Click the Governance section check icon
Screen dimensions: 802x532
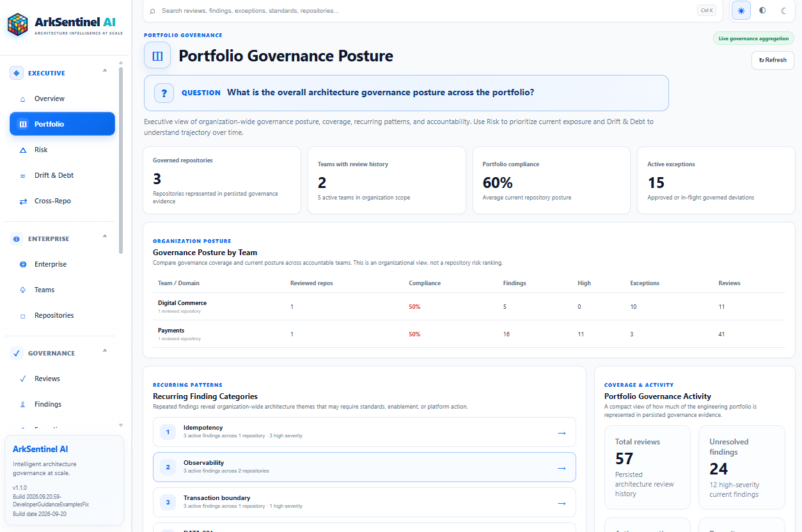click(17, 353)
